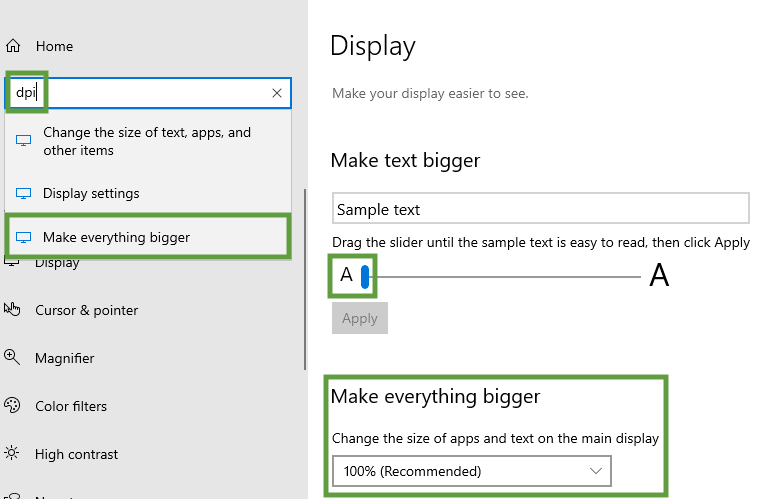Click the Sample text preview box
Image resolution: width=766 pixels, height=499 pixels.
click(x=540, y=209)
